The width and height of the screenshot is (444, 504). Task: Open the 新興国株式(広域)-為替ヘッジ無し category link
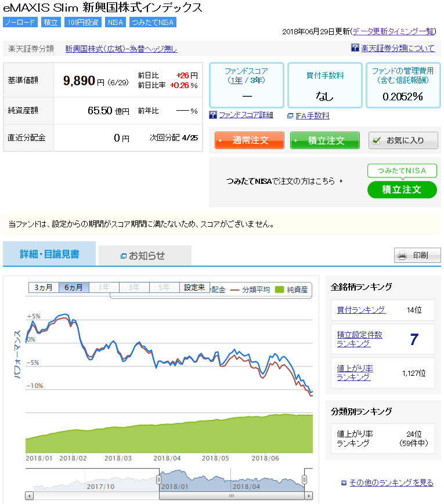pyautogui.click(x=121, y=49)
